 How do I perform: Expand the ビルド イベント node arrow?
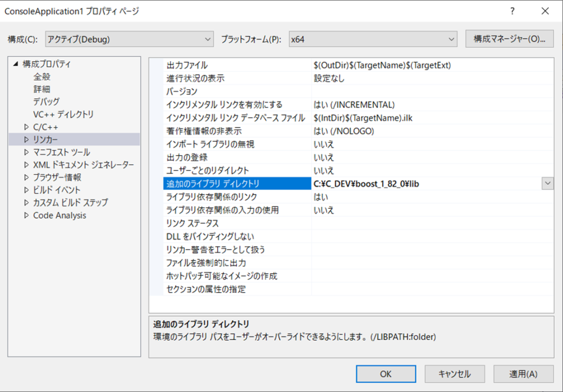[x=26, y=190]
